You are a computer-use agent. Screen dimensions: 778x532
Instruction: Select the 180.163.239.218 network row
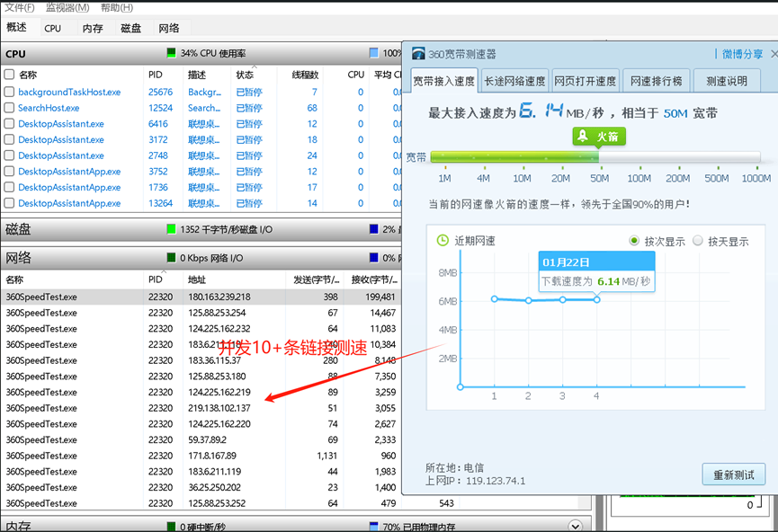(201, 297)
